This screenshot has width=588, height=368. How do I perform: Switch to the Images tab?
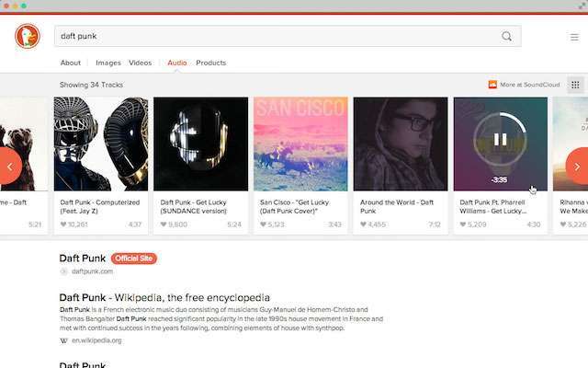click(108, 63)
